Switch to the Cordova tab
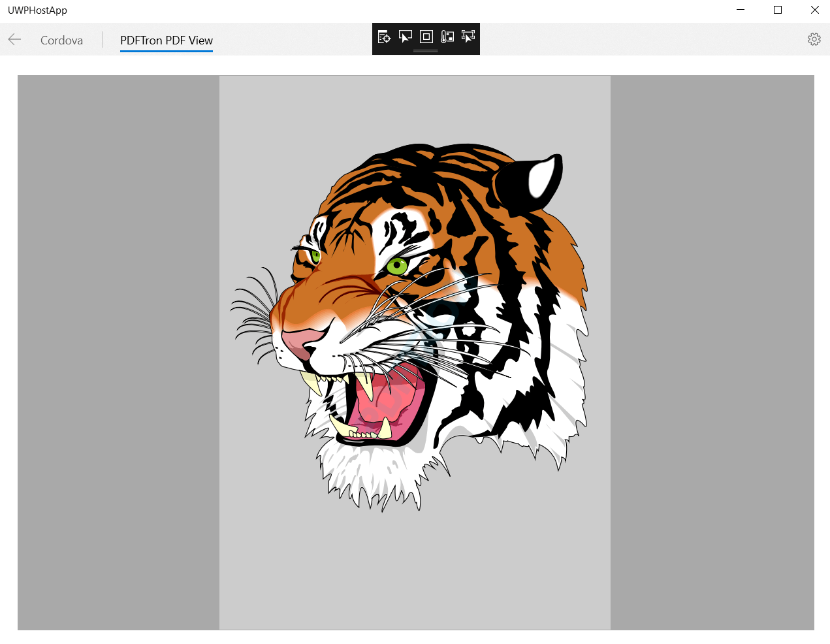Image resolution: width=830 pixels, height=644 pixels. click(61, 40)
